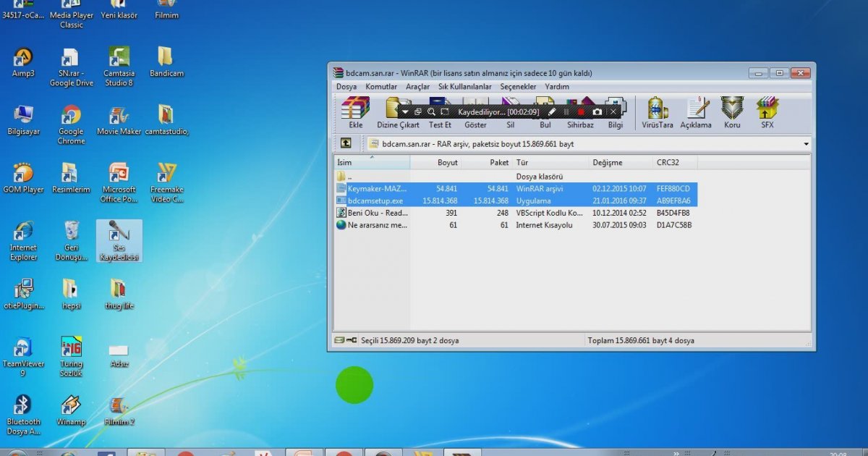The image size is (868, 456).
Task: Open the Sık Kullanılanlar menu
Action: (x=464, y=87)
